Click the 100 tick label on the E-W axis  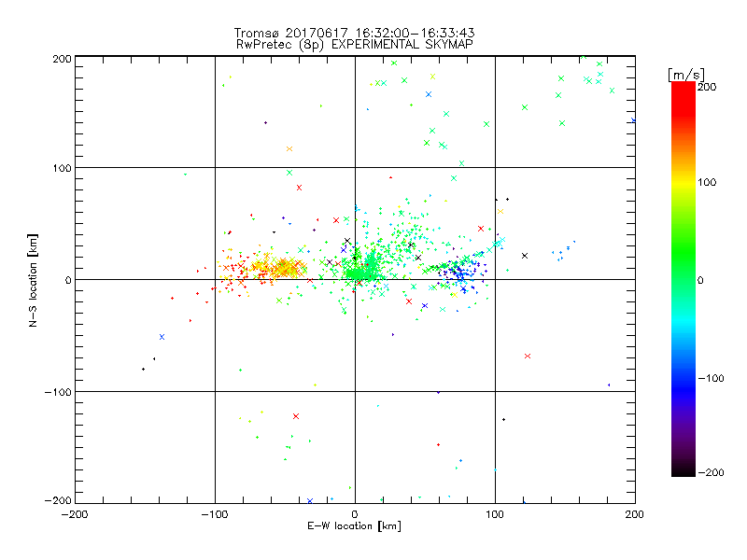pos(495,514)
